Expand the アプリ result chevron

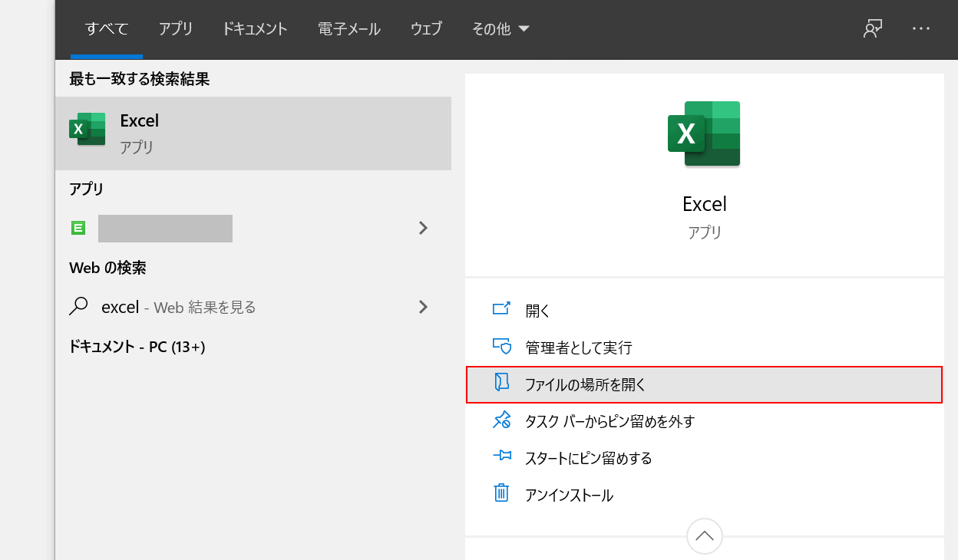(423, 228)
